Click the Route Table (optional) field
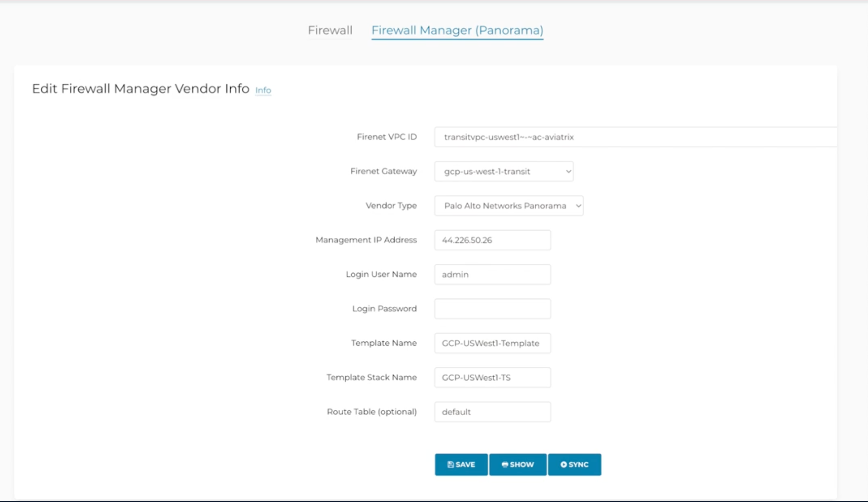The width and height of the screenshot is (868, 502). pos(492,411)
